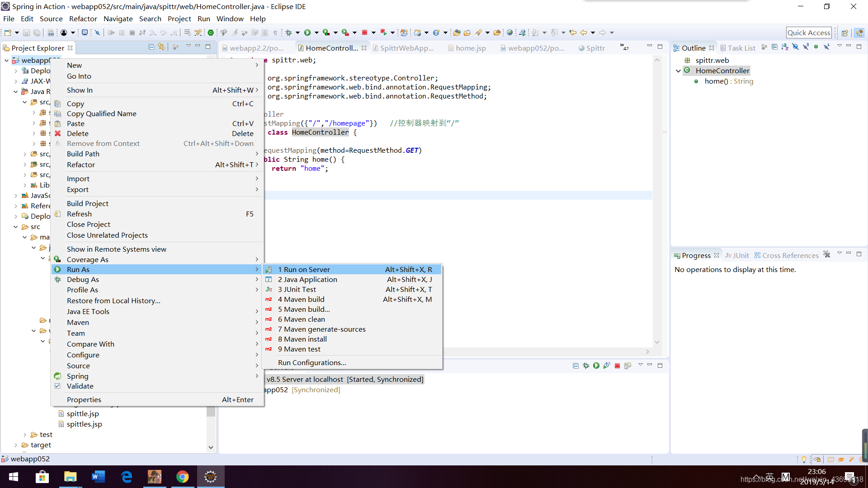Choose Maven clean from Run As submenu

click(x=352, y=319)
